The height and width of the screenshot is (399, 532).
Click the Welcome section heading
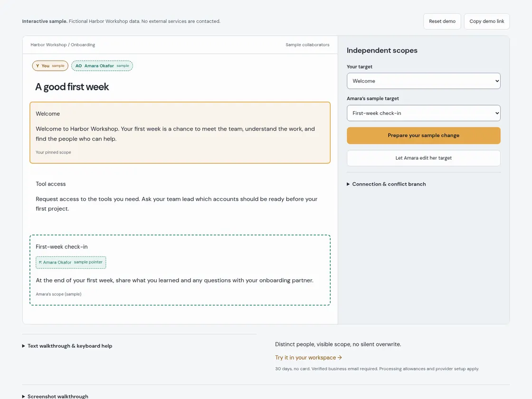(48, 114)
